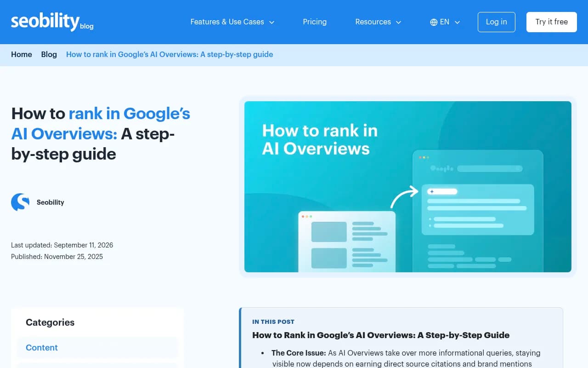Select The Core Issue bullet text
This screenshot has height=368, width=588.
point(299,353)
